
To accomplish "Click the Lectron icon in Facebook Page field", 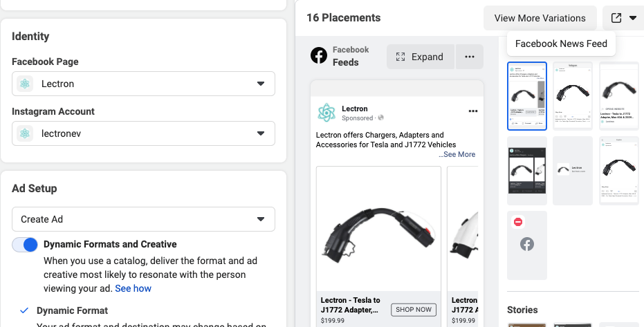I will pos(26,84).
